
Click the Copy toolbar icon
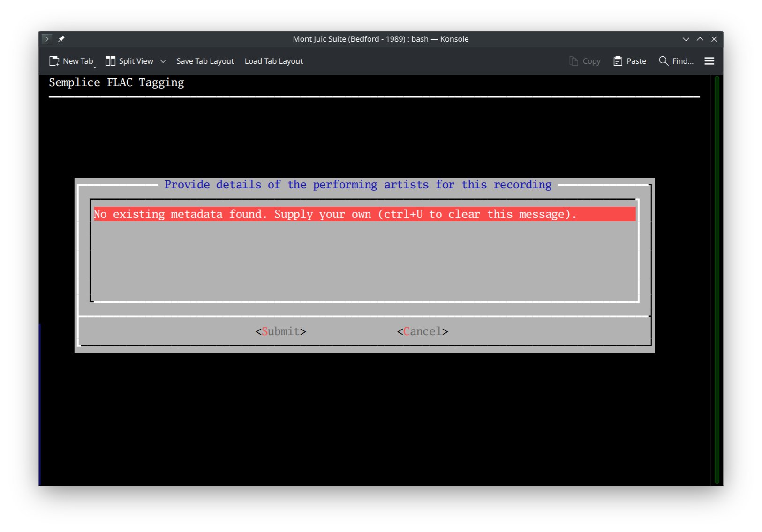tap(573, 60)
